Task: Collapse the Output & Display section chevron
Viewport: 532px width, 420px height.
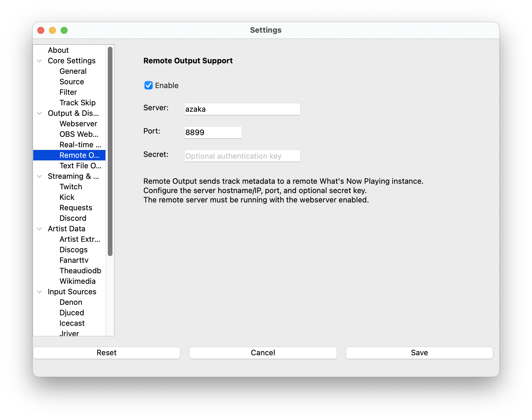Action: pyautogui.click(x=40, y=113)
